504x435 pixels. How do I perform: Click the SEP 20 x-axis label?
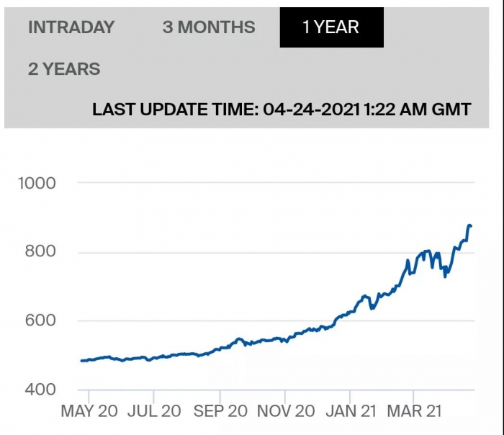(x=220, y=411)
